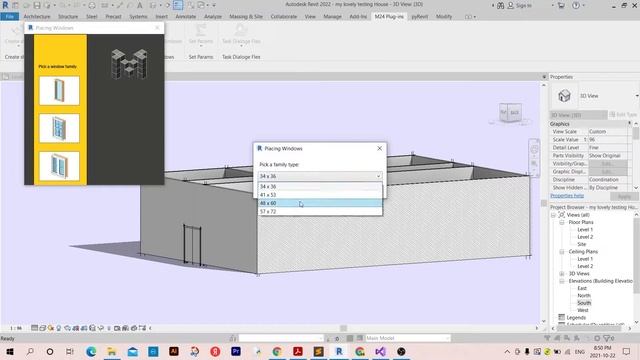Click the Text tool icon in quick access toolbar
The image size is (640, 360).
140,5
